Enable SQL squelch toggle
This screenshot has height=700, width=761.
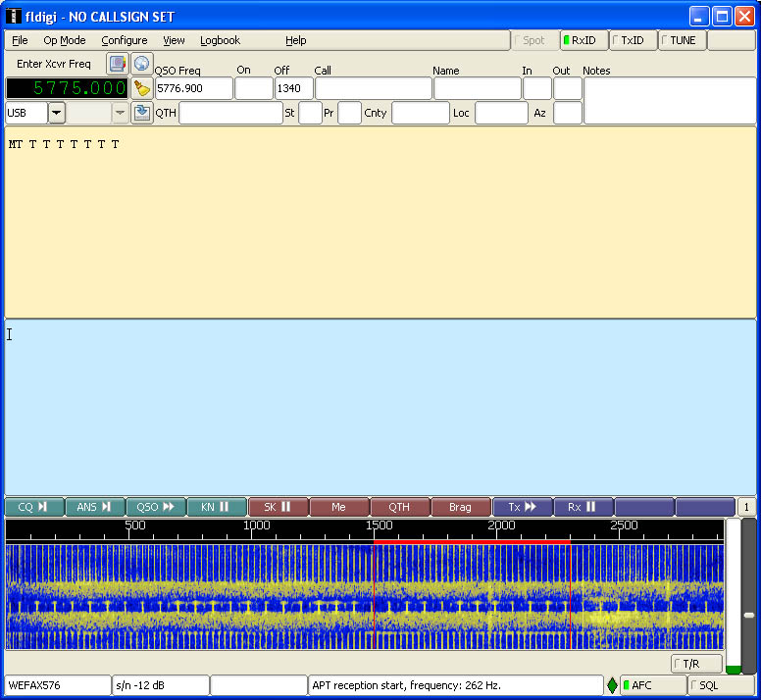pos(721,685)
